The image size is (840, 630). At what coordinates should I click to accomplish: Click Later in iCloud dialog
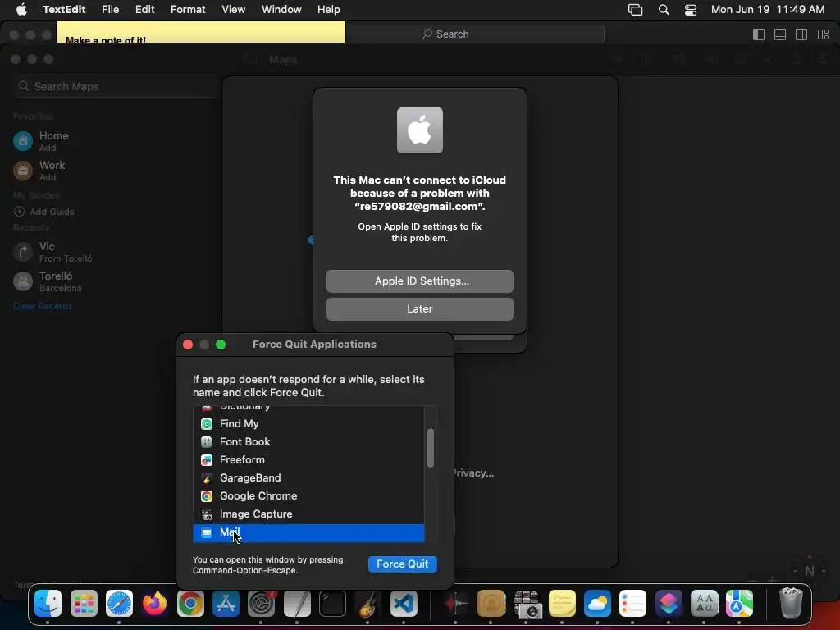419,309
